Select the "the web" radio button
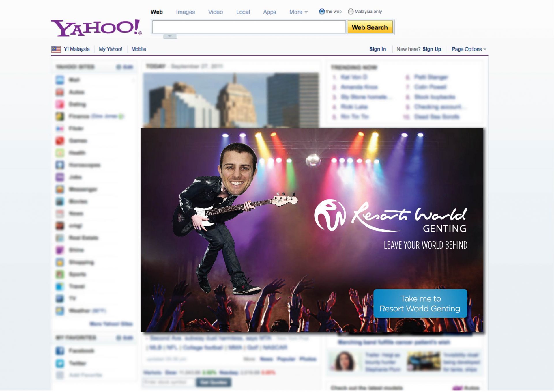 322,12
